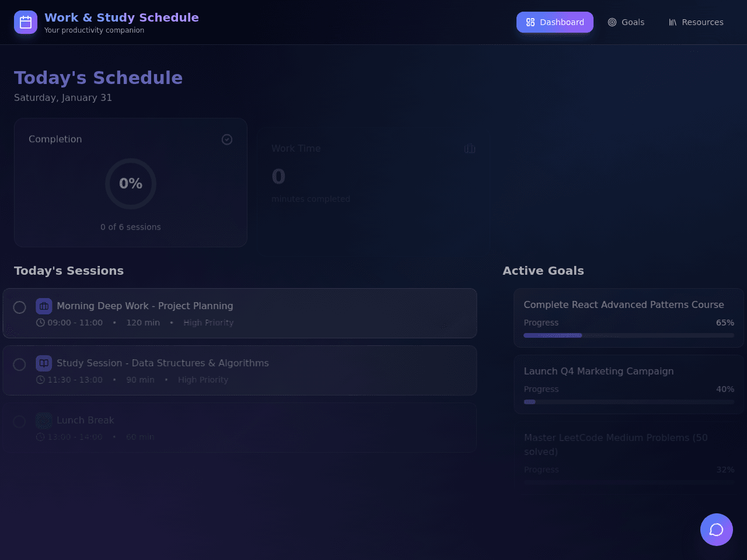Image resolution: width=747 pixels, height=560 pixels.
Task: Mark Study Session Data Structures complete
Action: click(19, 365)
